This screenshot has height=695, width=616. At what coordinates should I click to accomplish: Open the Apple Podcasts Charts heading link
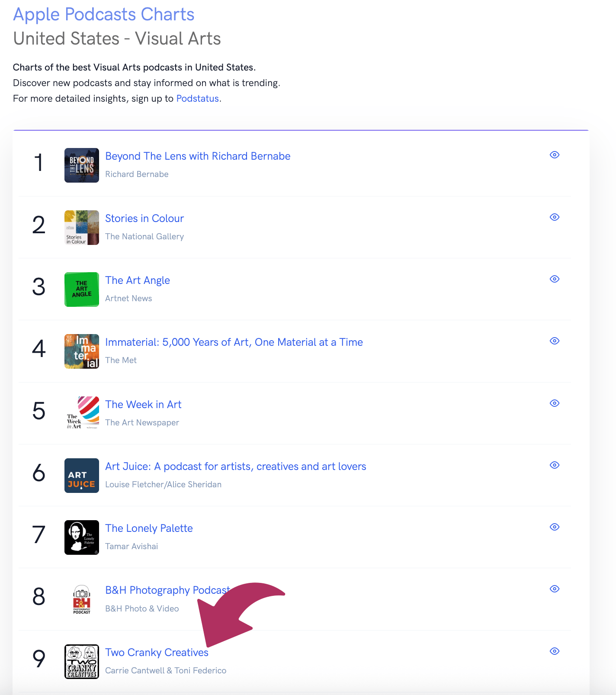tap(104, 15)
